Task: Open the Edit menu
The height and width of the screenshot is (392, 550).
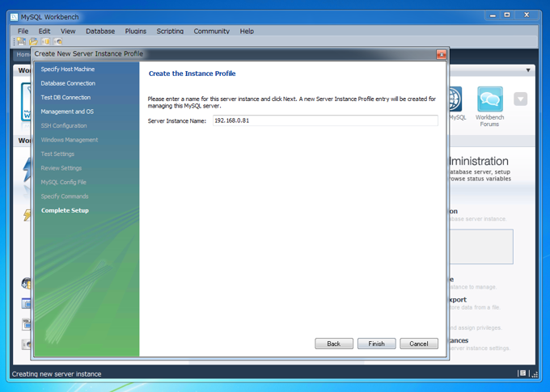Action: [x=44, y=32]
